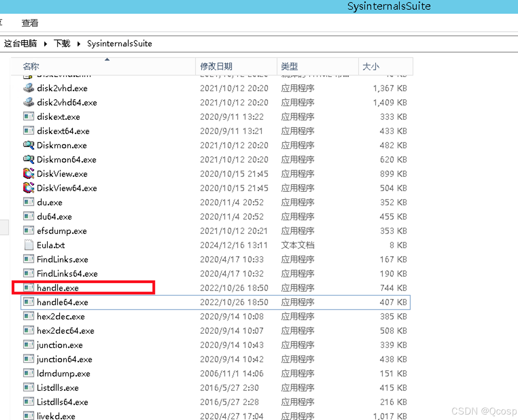This screenshot has height=420, width=518.
Task: Select the Eula.txt document icon
Action: [x=29, y=245]
